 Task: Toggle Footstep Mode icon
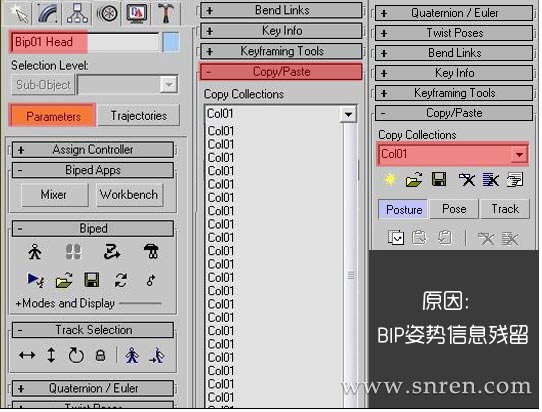(73, 252)
